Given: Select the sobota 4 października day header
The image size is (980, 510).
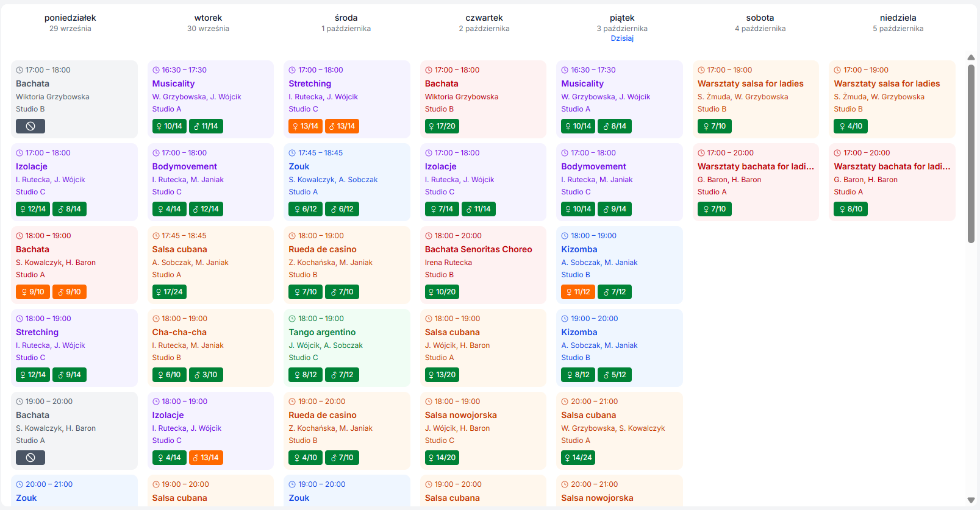Looking at the screenshot, I should pos(760,23).
